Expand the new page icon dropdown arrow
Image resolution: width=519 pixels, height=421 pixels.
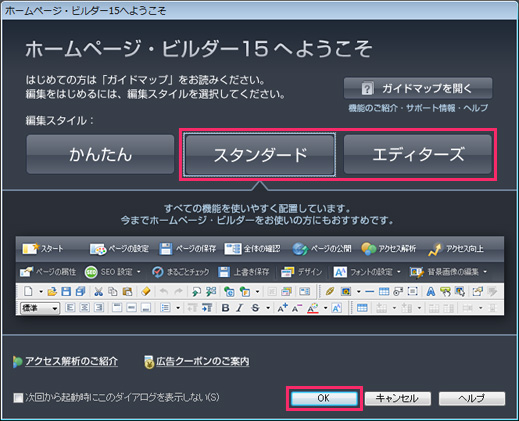pos(41,292)
